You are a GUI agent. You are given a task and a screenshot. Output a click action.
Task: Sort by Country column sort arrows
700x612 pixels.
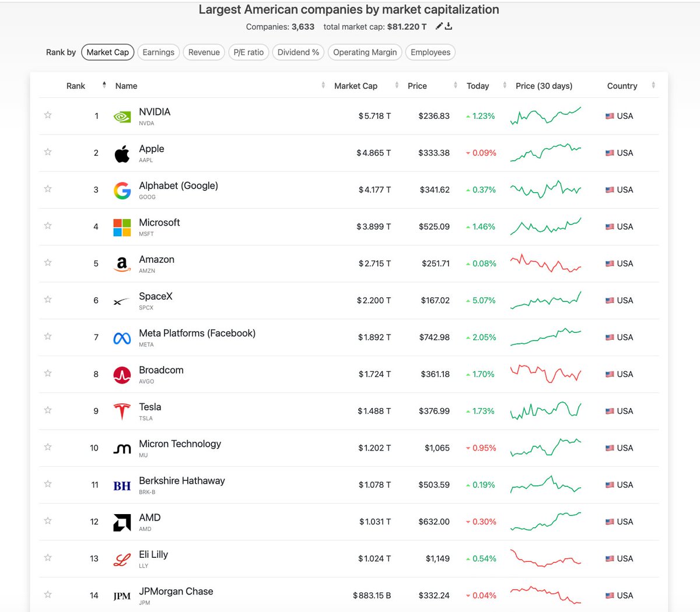click(x=653, y=86)
